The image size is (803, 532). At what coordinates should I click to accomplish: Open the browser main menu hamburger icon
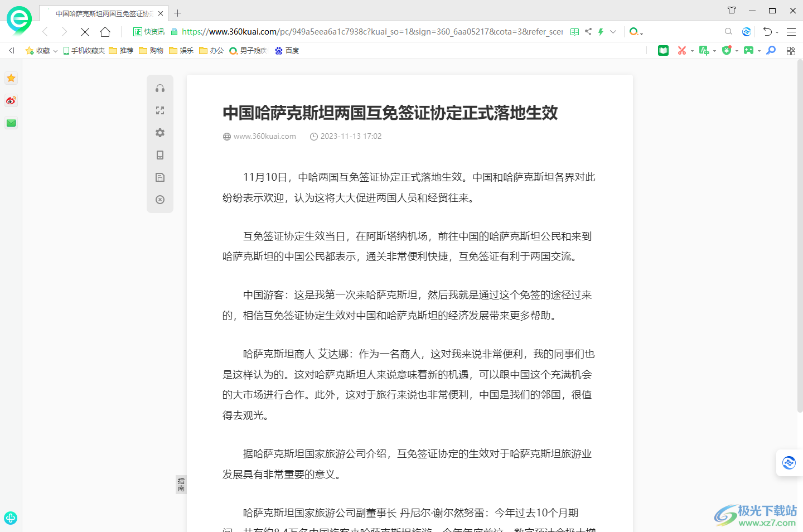point(791,32)
